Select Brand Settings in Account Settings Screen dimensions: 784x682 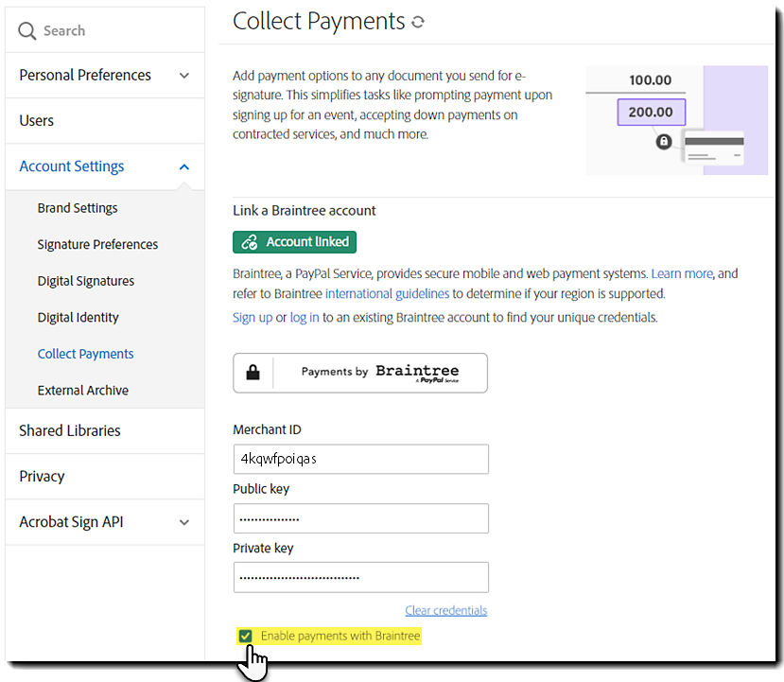coord(78,208)
